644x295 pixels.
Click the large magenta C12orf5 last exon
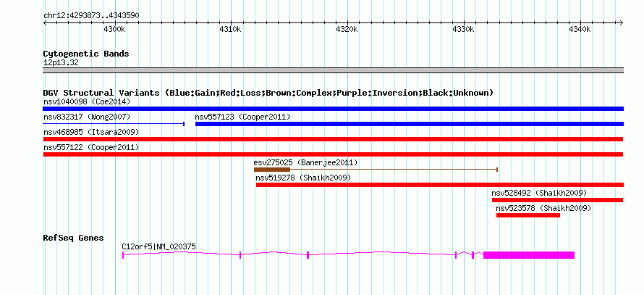tap(529, 255)
